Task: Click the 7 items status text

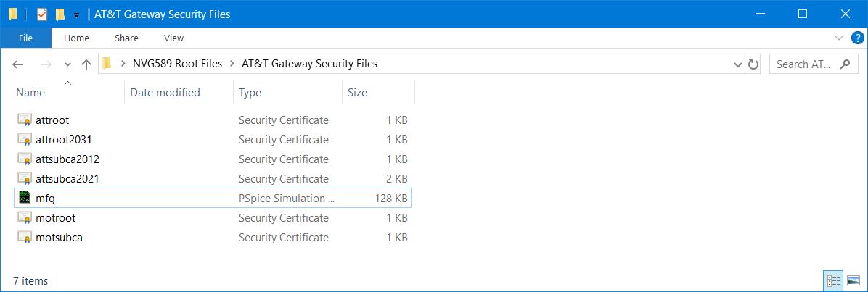Action: tap(30, 281)
